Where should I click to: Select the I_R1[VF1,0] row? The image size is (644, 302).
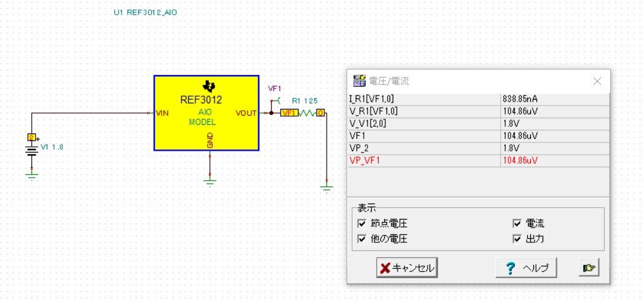tap(479, 99)
